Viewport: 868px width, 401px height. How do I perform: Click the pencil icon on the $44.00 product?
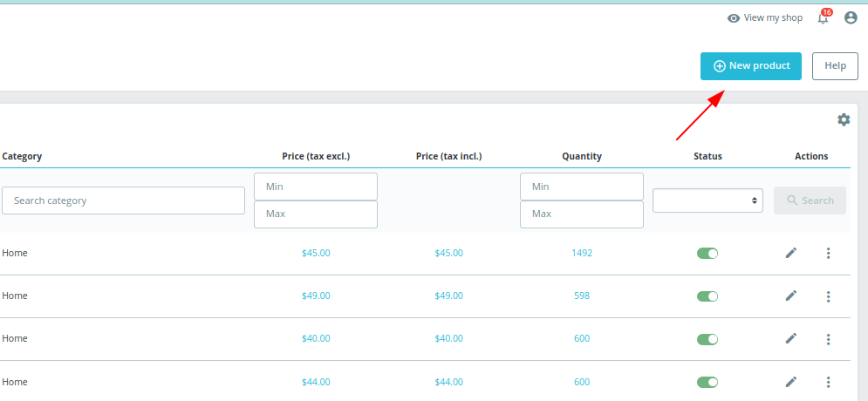791,382
